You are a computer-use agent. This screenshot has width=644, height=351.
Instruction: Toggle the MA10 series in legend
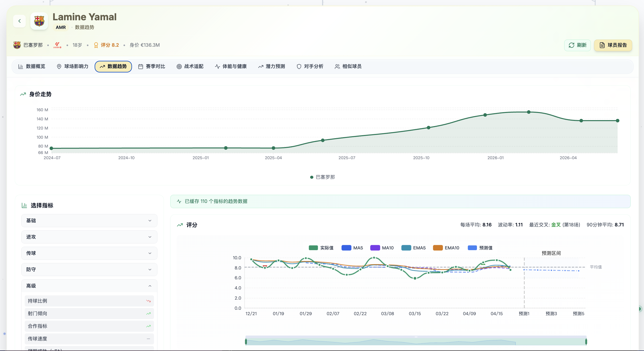(x=382, y=248)
